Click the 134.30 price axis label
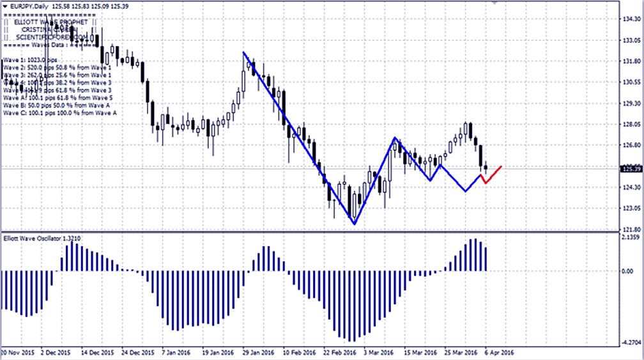This screenshot has height=360, width=644. 631,20
